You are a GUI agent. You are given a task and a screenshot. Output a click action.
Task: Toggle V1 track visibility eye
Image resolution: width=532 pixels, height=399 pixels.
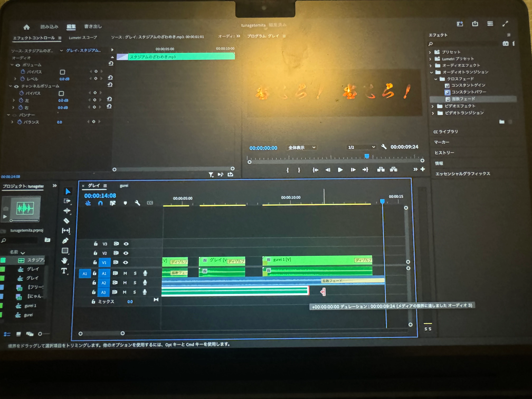click(125, 262)
